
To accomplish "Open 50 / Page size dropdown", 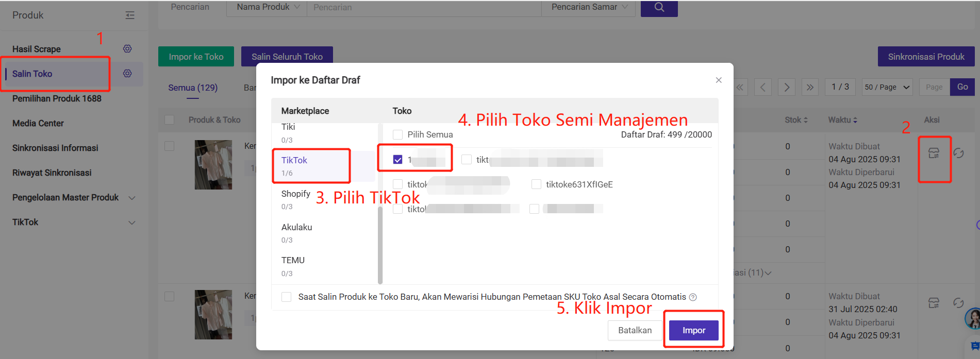I will point(887,87).
